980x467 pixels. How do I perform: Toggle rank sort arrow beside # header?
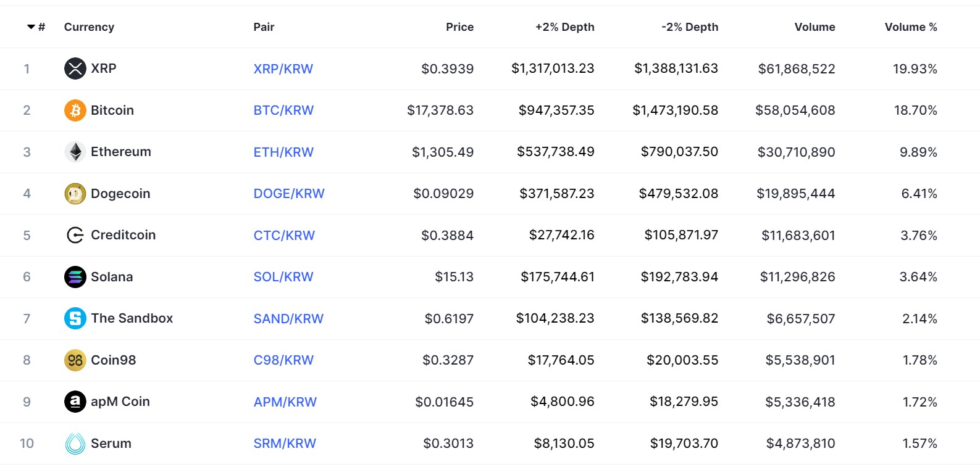click(x=31, y=27)
